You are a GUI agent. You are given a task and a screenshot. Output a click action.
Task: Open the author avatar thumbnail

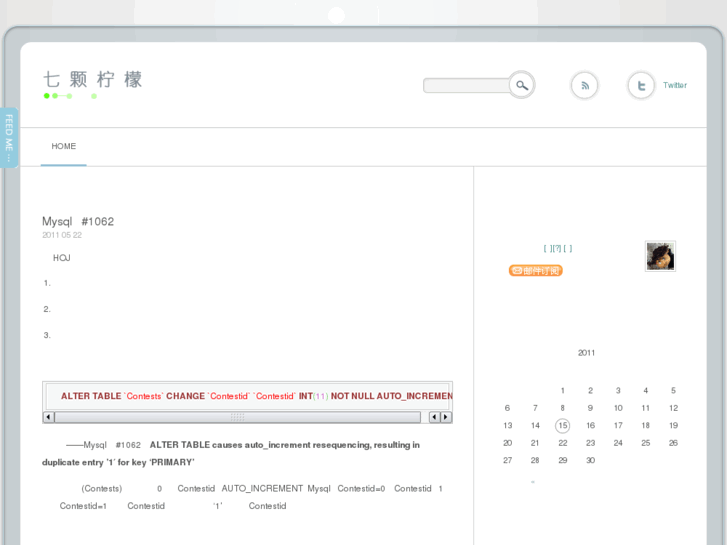pos(660,256)
